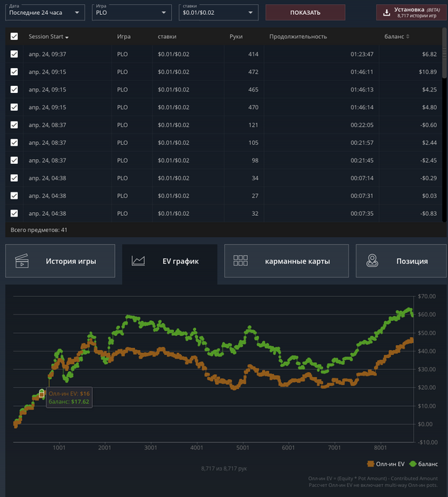448x497 pixels.
Task: Toggle the select-all checkbox in table header
Action: pos(14,36)
